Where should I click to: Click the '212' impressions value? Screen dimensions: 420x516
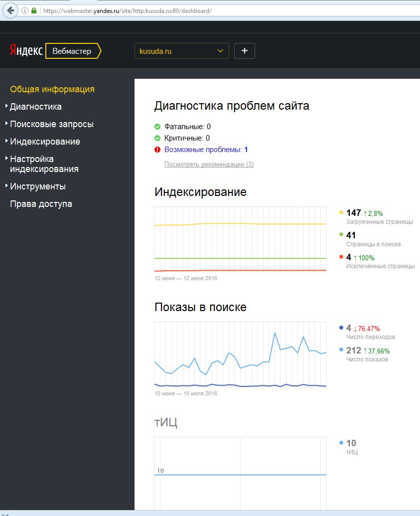tap(354, 350)
